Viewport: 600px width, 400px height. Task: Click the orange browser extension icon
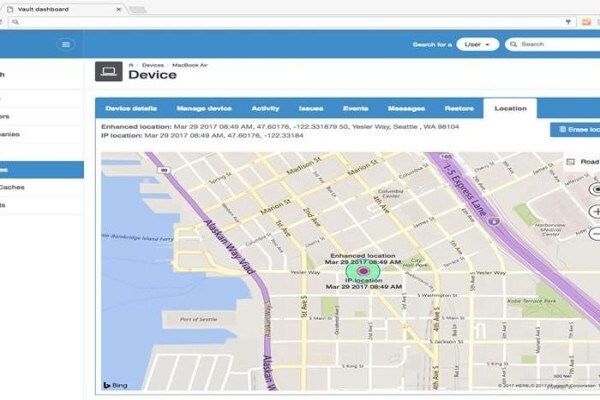(586, 22)
